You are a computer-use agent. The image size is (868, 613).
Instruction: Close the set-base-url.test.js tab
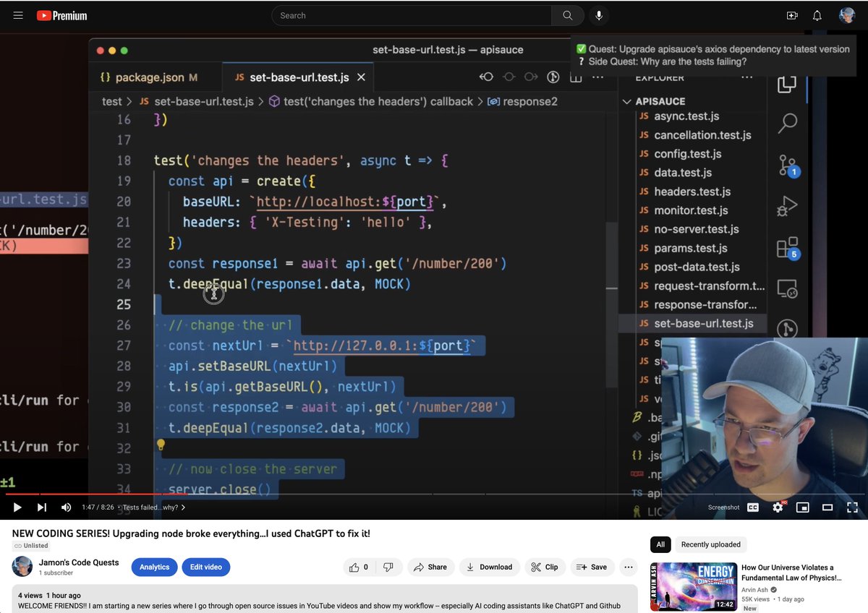pos(361,77)
